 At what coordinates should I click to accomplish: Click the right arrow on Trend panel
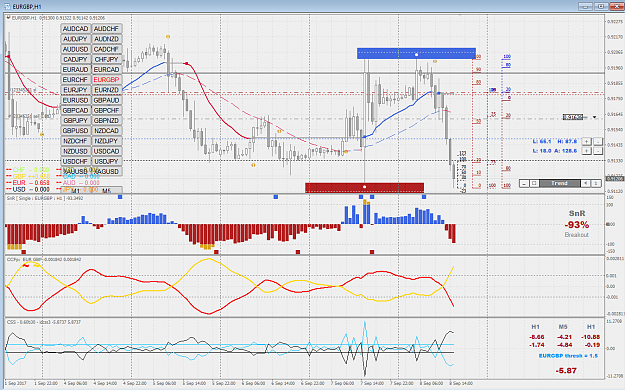click(596, 183)
